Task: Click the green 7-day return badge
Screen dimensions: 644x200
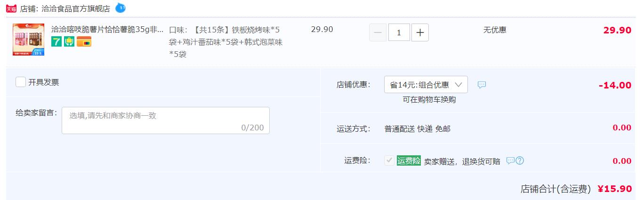Action: pos(56,42)
